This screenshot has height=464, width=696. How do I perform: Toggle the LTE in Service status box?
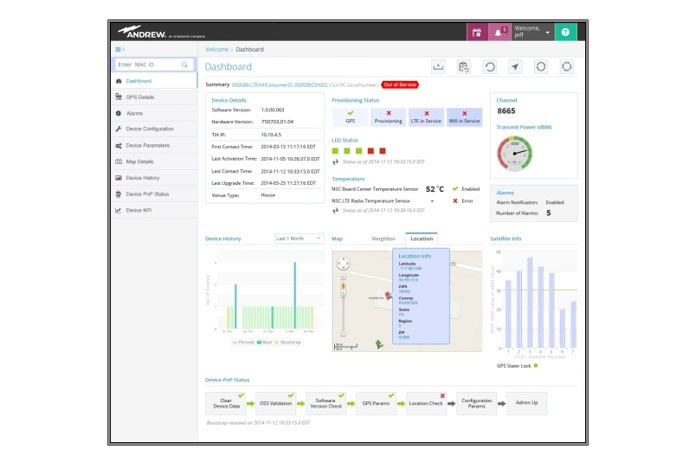click(426, 116)
